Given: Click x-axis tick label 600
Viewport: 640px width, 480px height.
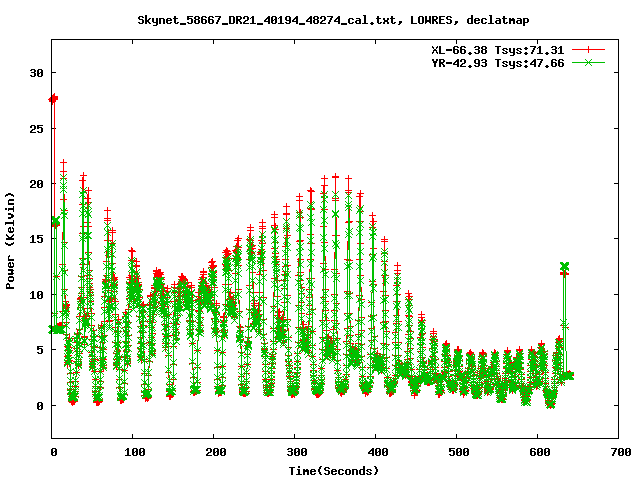Looking at the screenshot, I should (x=539, y=452).
